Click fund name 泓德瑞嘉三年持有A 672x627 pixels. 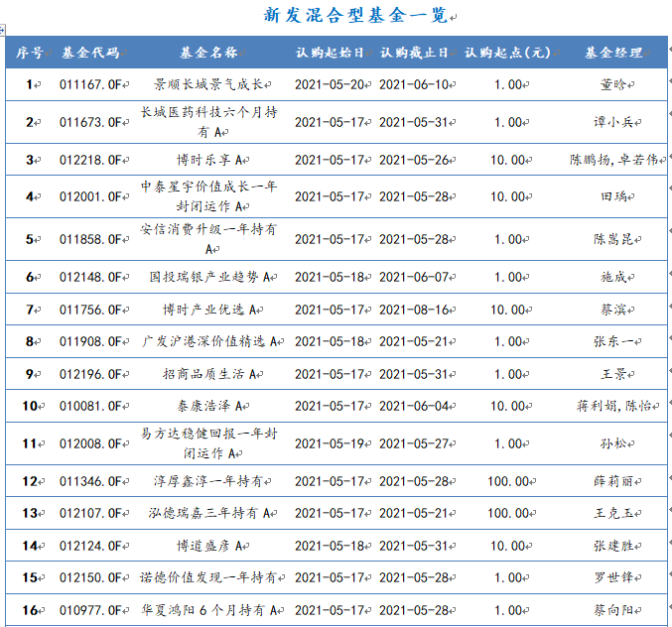pyautogui.click(x=209, y=514)
